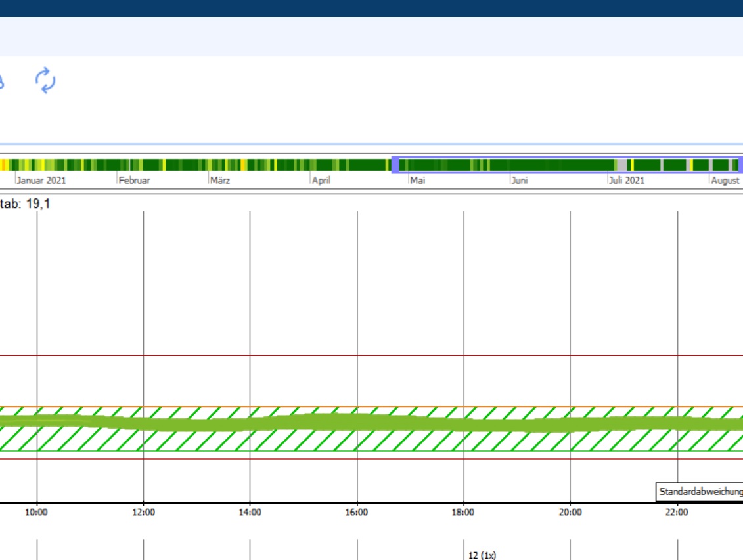This screenshot has width=743, height=560.
Task: Click the Standardabweichung legend box
Action: tap(700, 492)
